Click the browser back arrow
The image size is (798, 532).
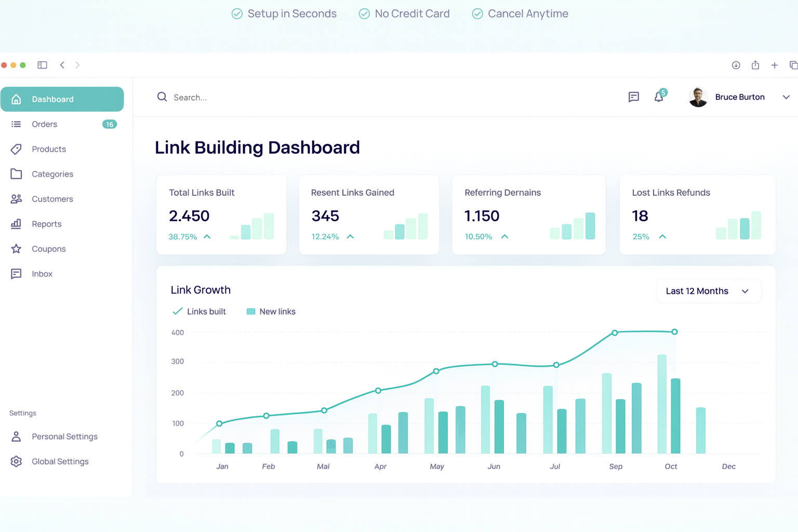point(62,65)
